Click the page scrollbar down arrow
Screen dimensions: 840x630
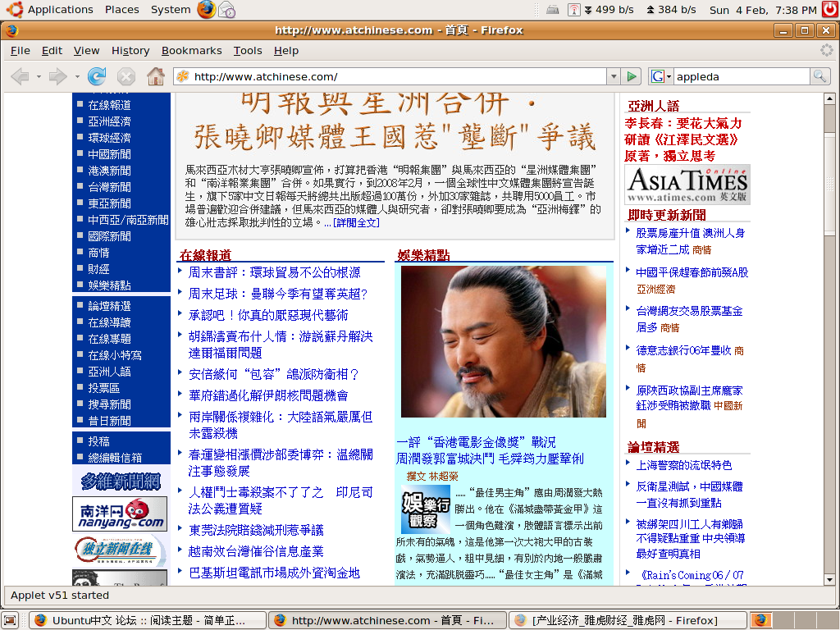pyautogui.click(x=829, y=579)
